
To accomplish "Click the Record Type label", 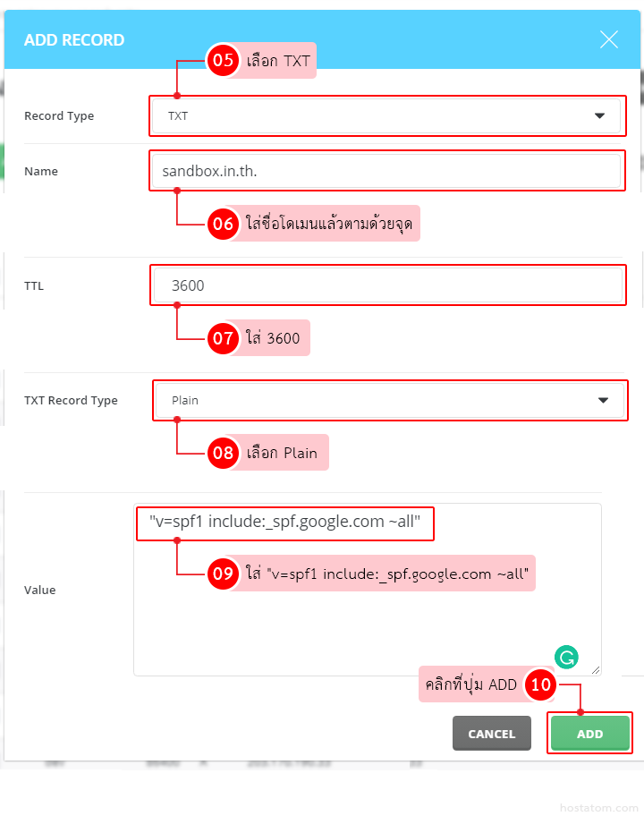I will (x=59, y=116).
